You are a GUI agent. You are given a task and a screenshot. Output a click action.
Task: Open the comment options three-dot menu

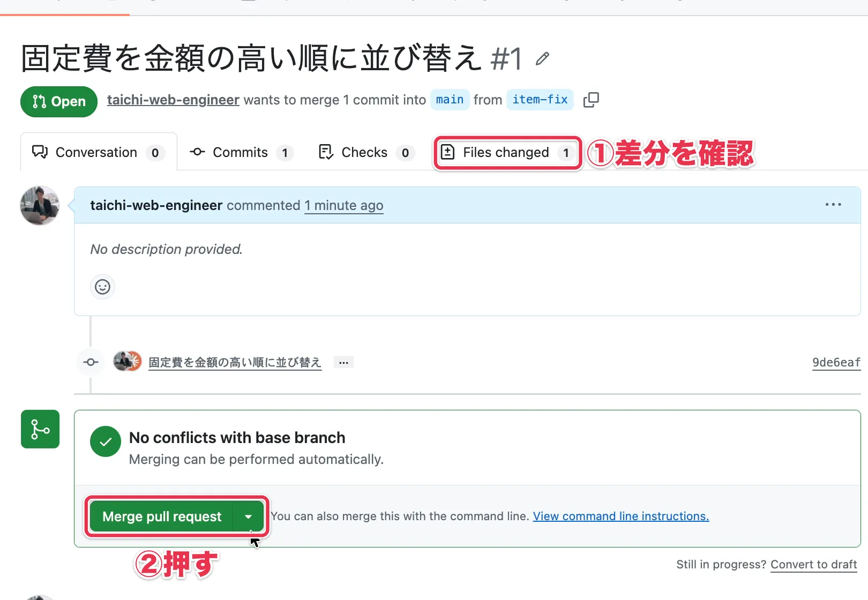pos(833,205)
